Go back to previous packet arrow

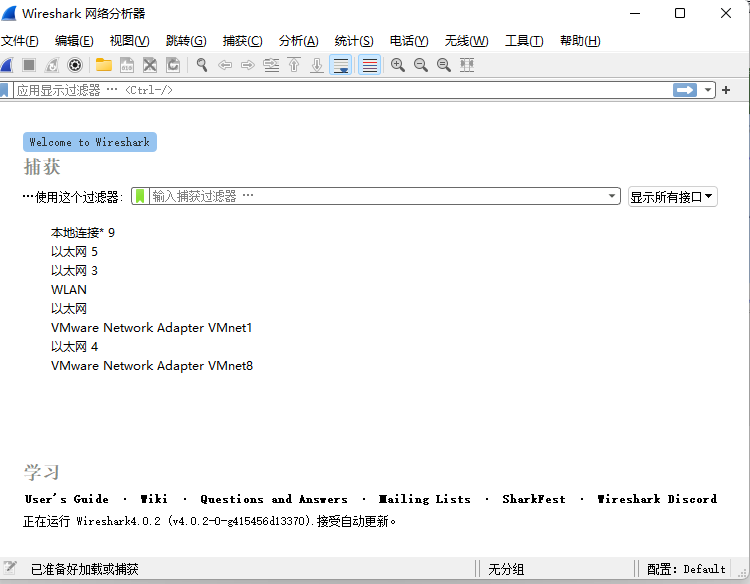(225, 65)
